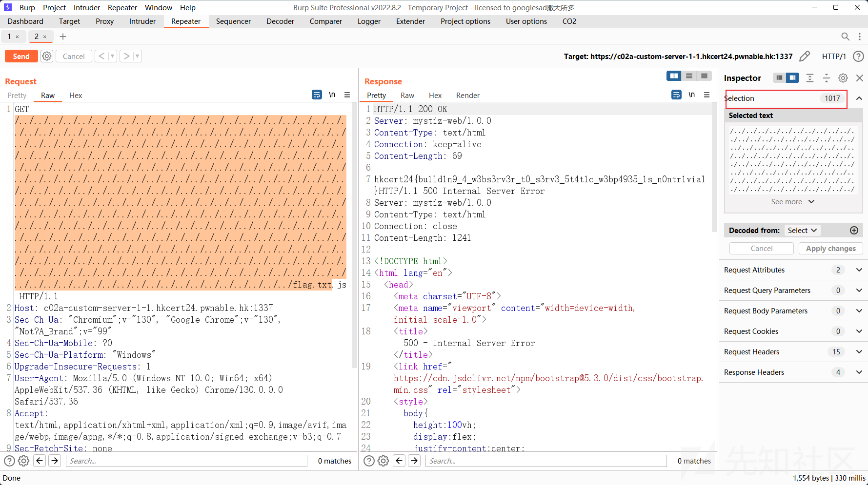Add decoding with plus circle icon
868x485 pixels.
(854, 231)
